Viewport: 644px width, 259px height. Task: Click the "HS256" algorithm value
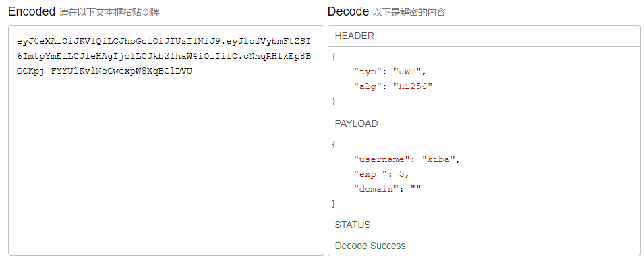point(413,86)
